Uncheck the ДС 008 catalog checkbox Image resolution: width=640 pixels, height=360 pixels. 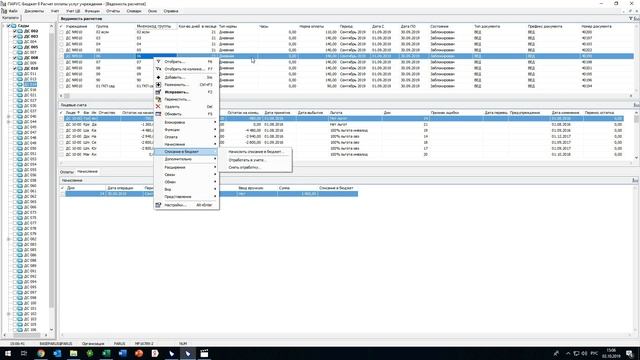[x=15, y=58]
